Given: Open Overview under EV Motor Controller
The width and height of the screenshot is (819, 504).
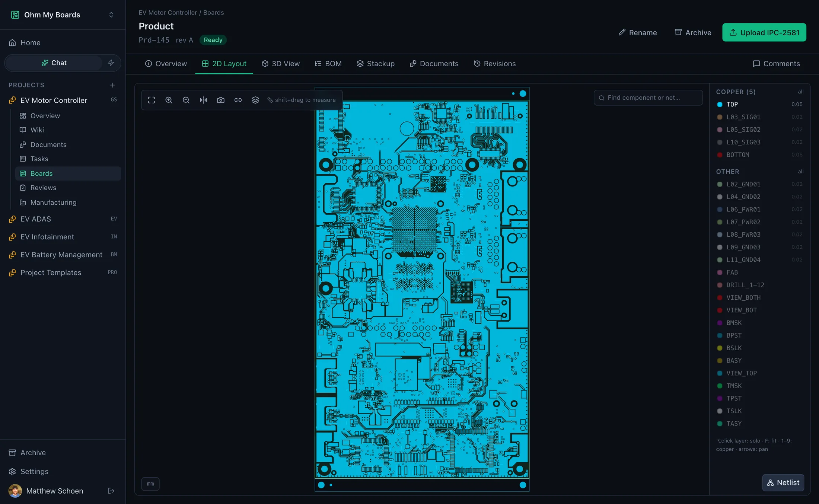Looking at the screenshot, I should coord(68,116).
